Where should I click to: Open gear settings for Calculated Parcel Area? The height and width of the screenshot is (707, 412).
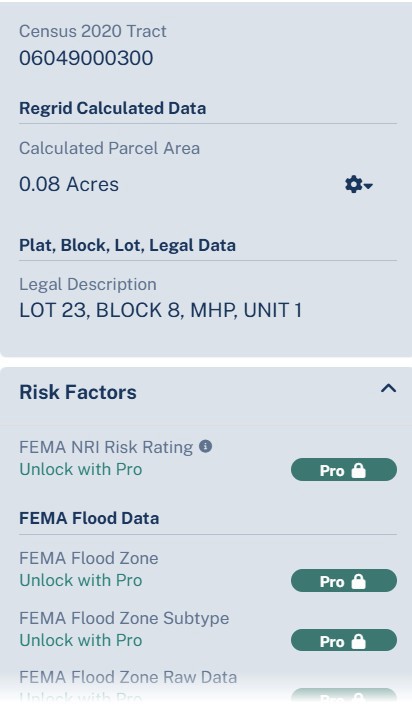(358, 185)
